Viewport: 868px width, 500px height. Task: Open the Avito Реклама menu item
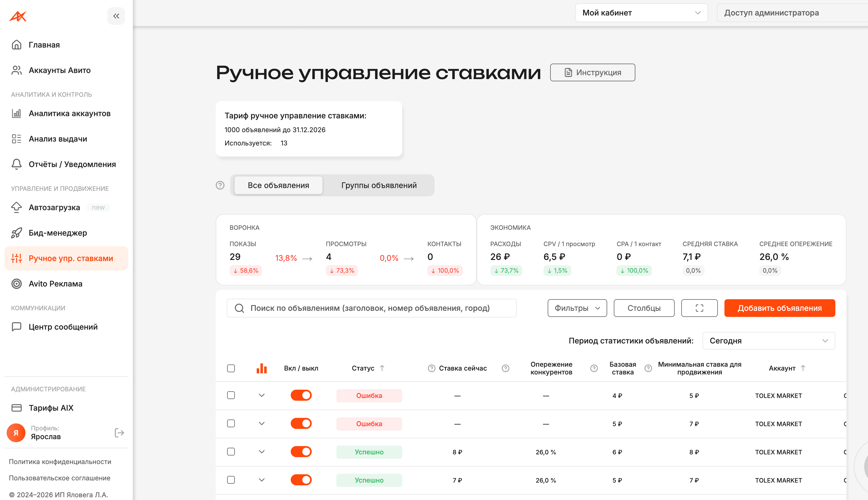point(66,284)
